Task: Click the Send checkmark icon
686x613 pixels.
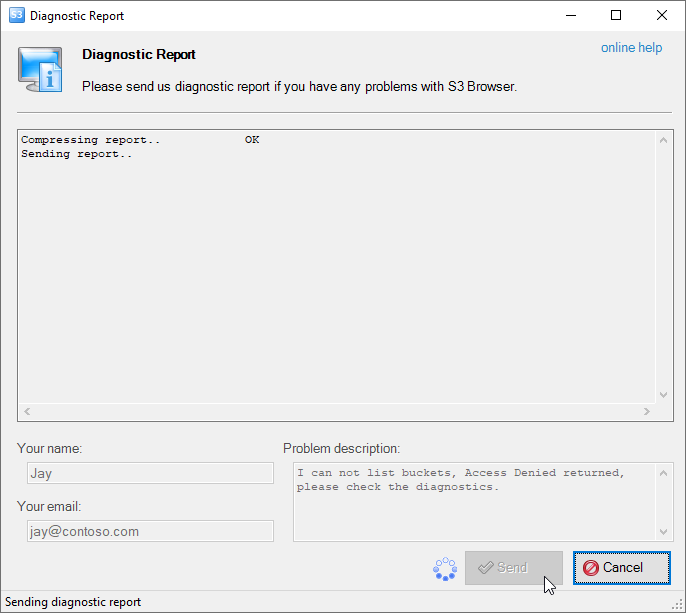Action: pyautogui.click(x=486, y=567)
